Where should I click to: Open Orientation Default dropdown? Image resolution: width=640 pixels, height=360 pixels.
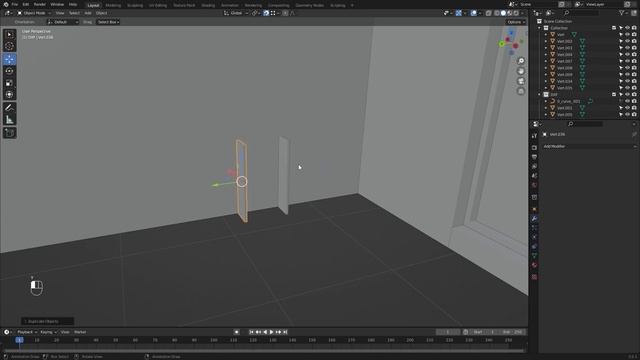[x=62, y=22]
